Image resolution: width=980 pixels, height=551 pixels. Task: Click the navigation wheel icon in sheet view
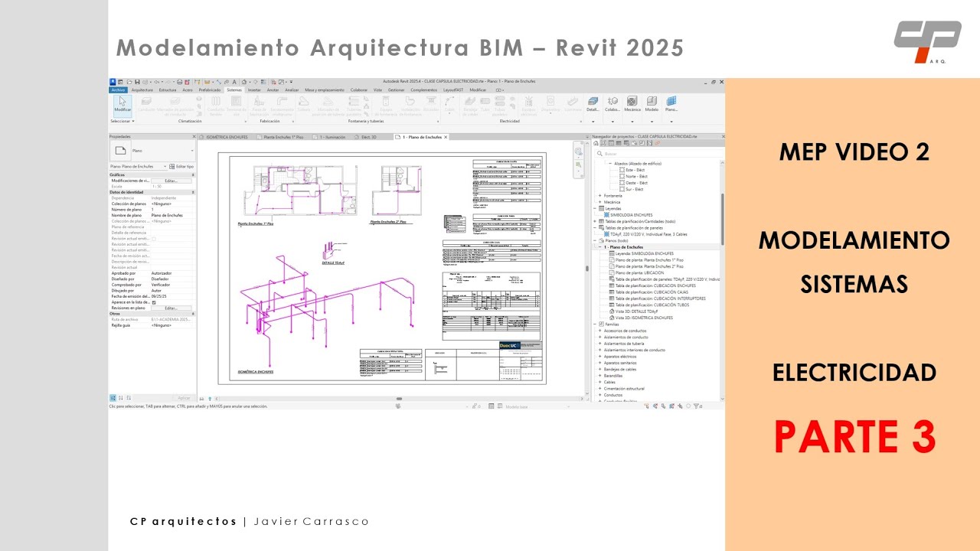(578, 152)
